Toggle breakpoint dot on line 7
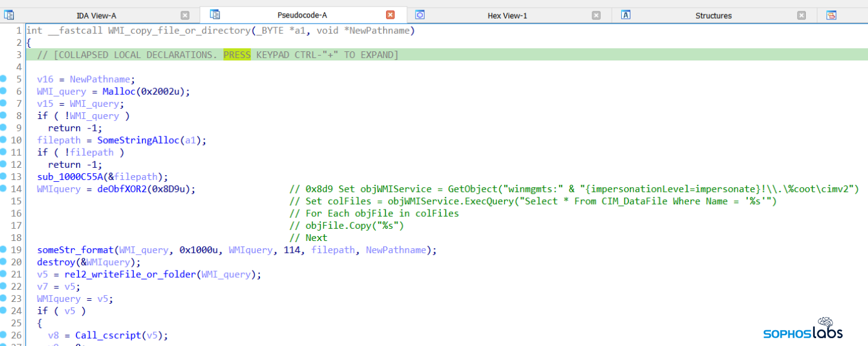The width and height of the screenshot is (868, 346). (4, 103)
